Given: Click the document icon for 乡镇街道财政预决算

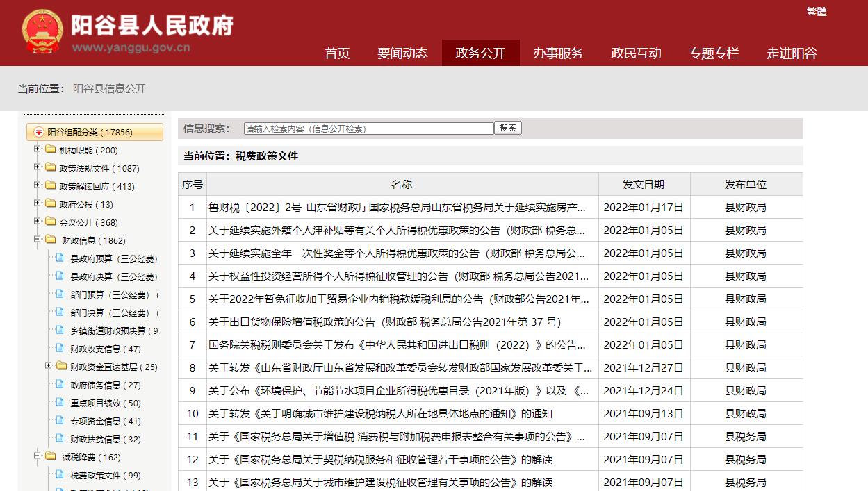Looking at the screenshot, I should 60,330.
